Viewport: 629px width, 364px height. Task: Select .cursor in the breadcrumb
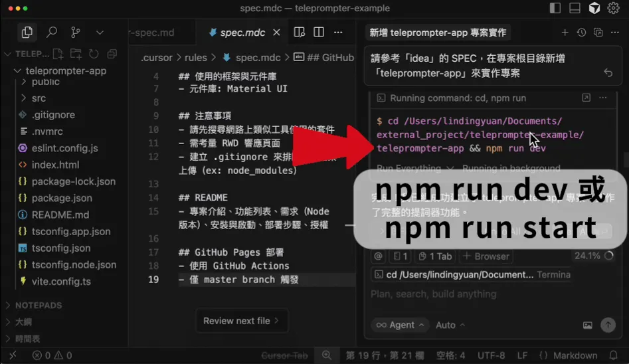(157, 57)
